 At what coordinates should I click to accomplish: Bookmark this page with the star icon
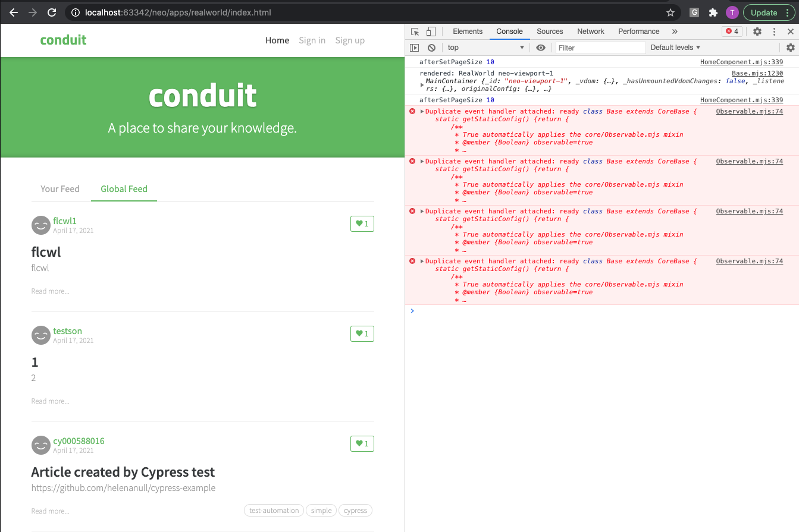tap(670, 12)
